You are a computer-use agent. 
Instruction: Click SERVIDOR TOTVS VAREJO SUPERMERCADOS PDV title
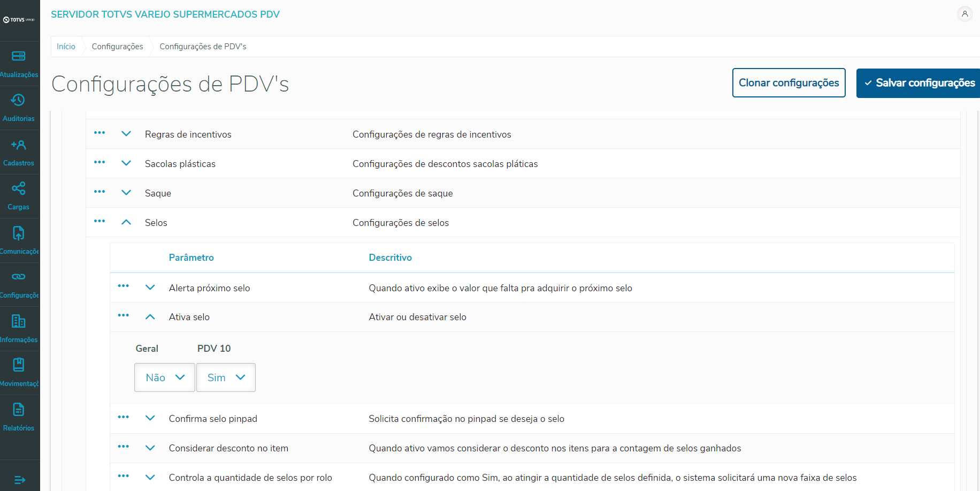click(165, 14)
